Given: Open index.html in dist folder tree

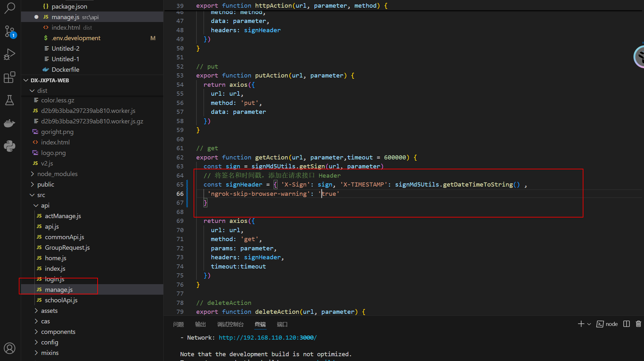Looking at the screenshot, I should [x=92, y=142].
